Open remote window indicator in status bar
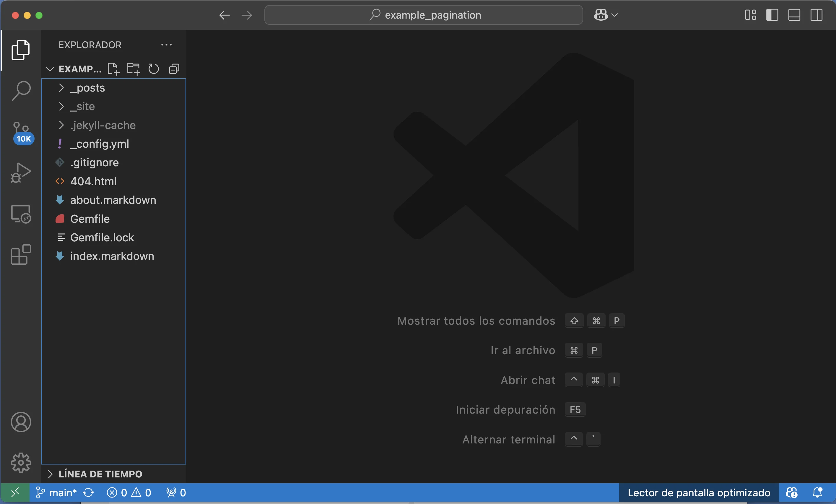This screenshot has width=836, height=504. [15, 492]
